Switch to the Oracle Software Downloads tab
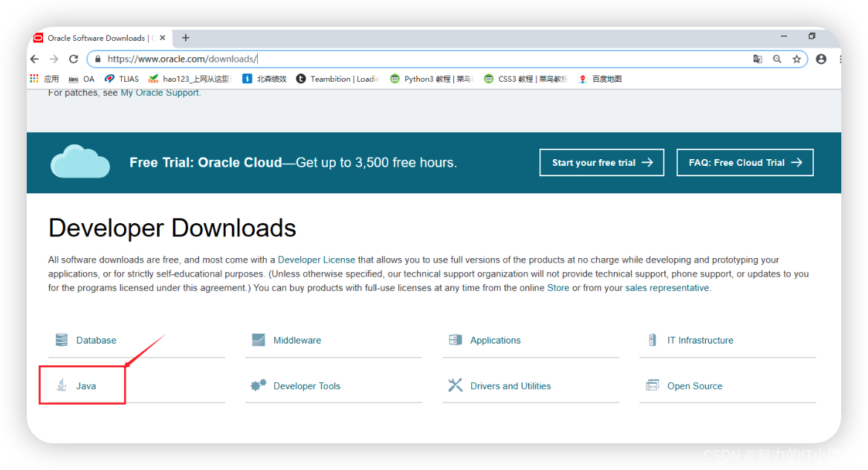868x470 pixels. tap(97, 37)
